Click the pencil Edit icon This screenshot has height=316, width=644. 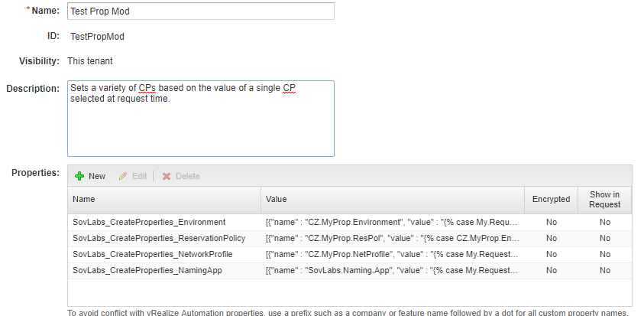(123, 176)
